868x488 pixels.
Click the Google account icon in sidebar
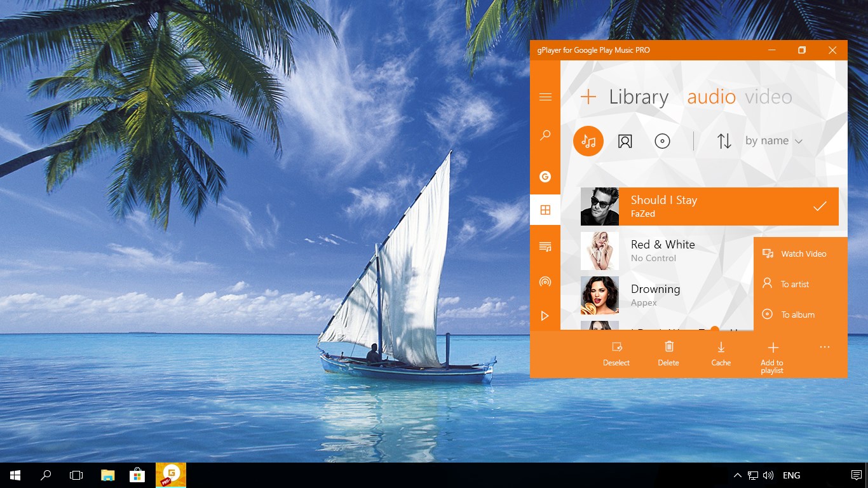point(545,176)
